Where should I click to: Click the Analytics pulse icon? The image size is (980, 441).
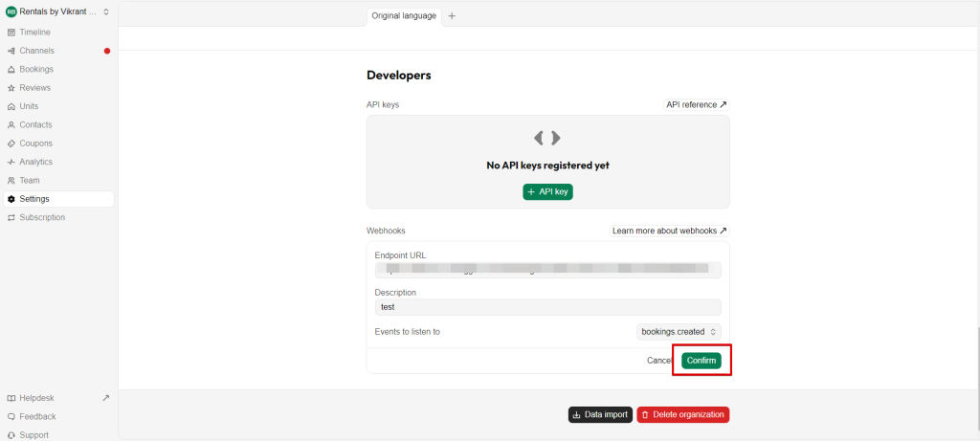pos(11,162)
